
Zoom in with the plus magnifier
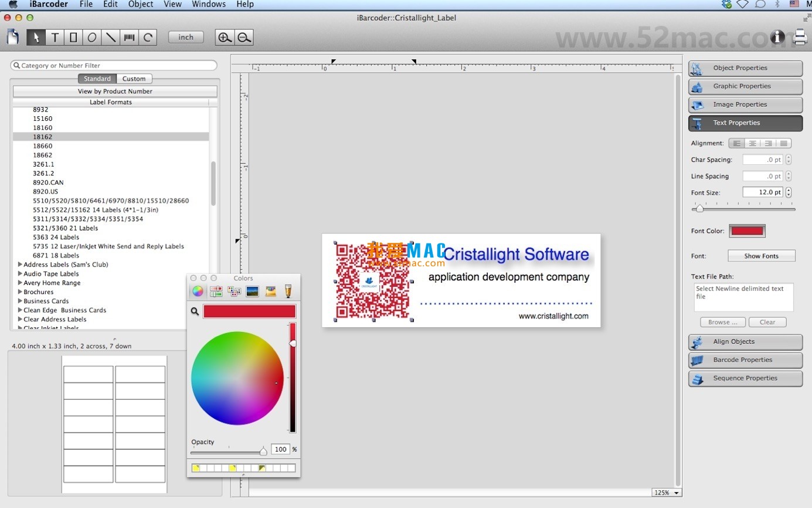click(x=225, y=38)
